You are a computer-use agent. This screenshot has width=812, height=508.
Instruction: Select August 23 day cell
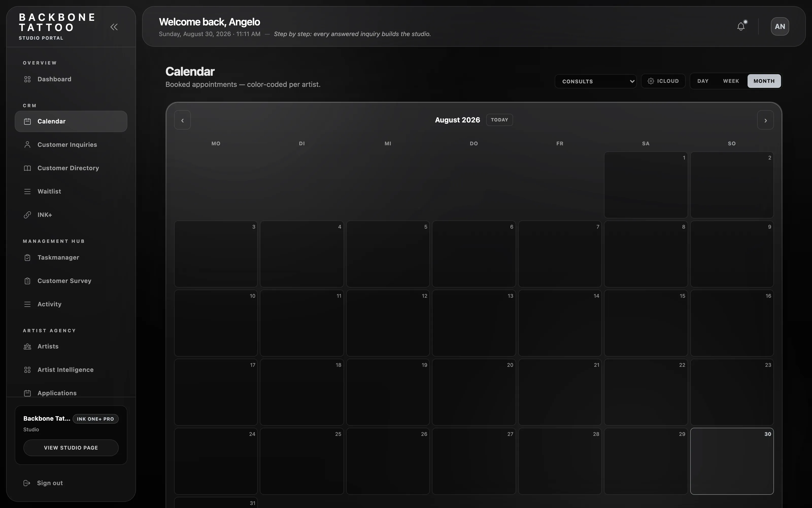pyautogui.click(x=732, y=392)
